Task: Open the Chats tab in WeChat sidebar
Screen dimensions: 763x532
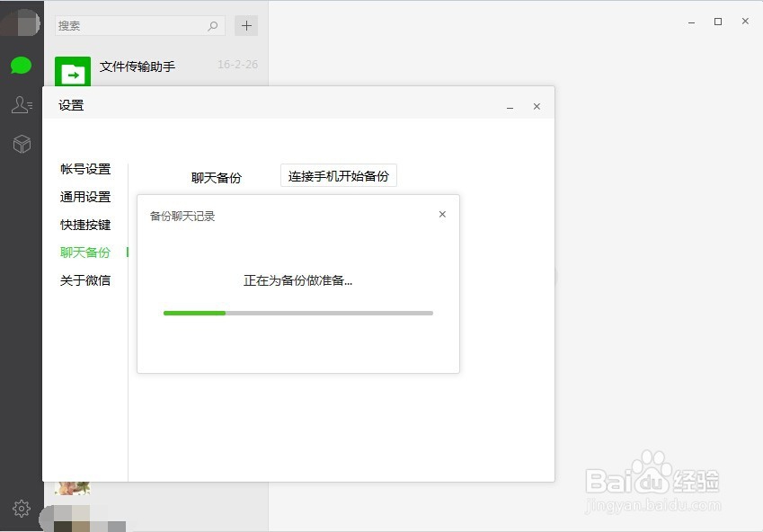Action: (21, 66)
